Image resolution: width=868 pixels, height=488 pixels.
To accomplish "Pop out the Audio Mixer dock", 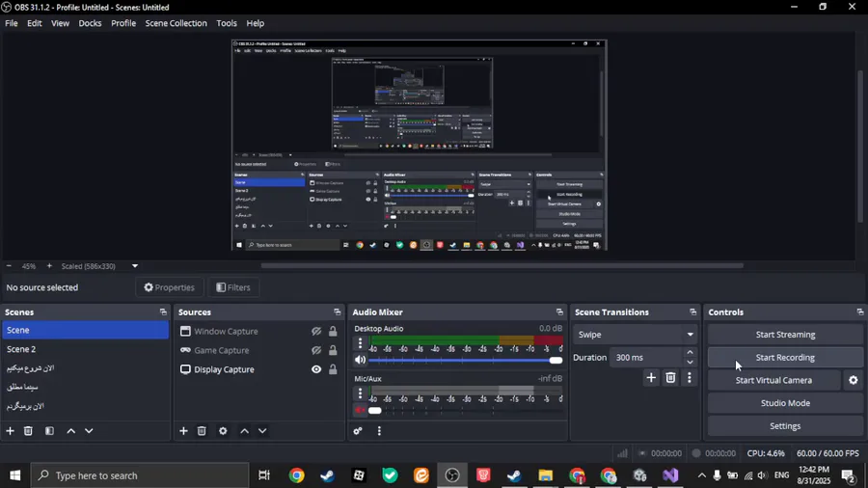I will click(x=559, y=312).
